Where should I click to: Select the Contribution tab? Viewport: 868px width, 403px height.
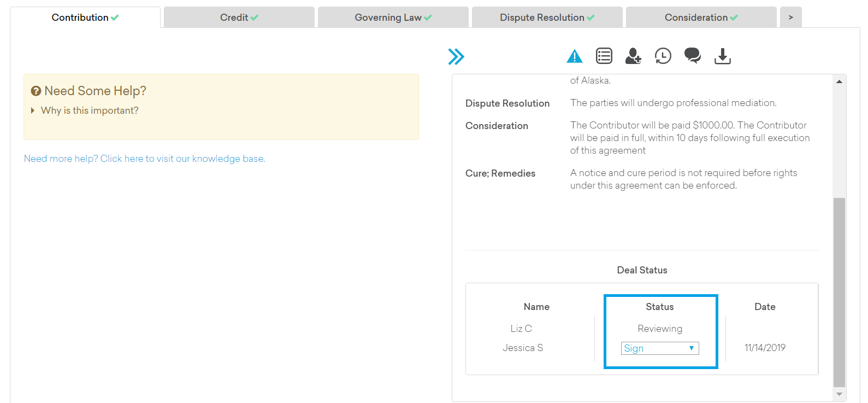[x=85, y=17]
